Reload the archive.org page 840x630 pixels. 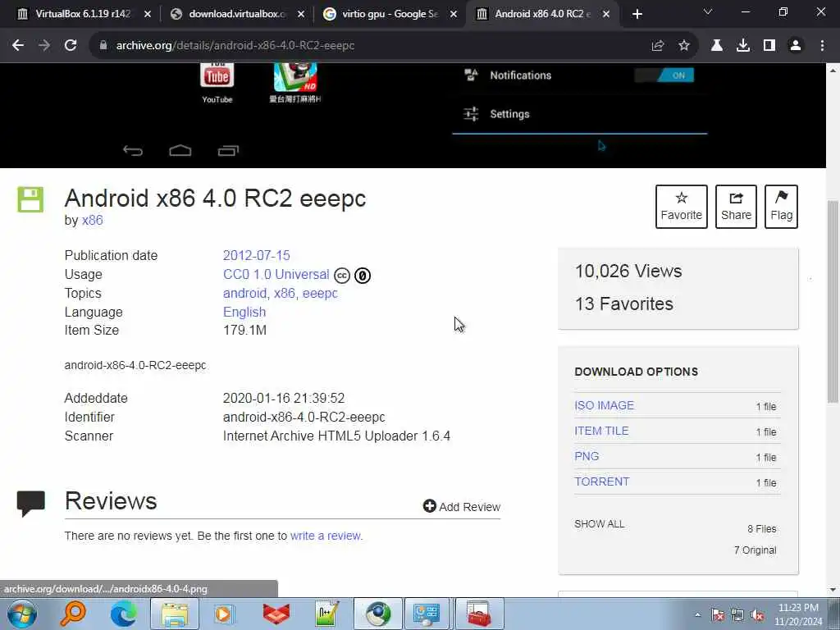click(71, 46)
